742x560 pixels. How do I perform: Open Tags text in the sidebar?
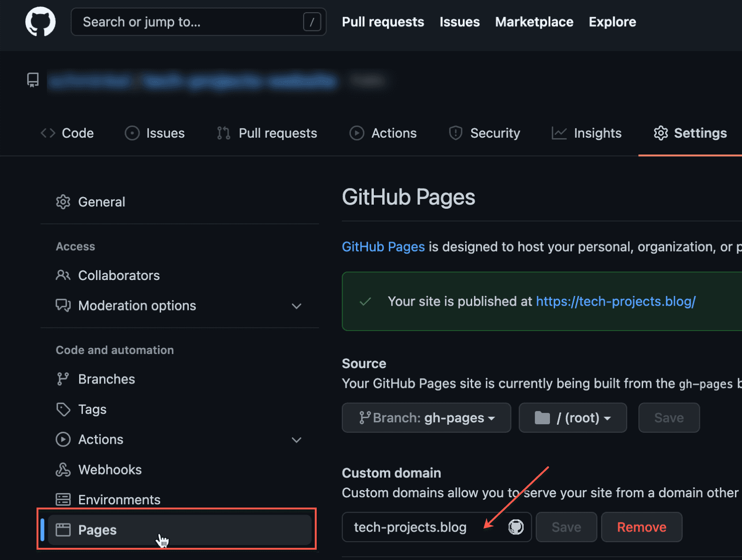92,409
